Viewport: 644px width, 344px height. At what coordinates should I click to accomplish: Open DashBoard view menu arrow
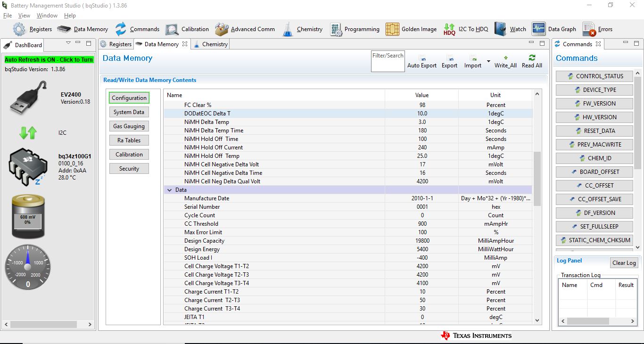click(68, 43)
